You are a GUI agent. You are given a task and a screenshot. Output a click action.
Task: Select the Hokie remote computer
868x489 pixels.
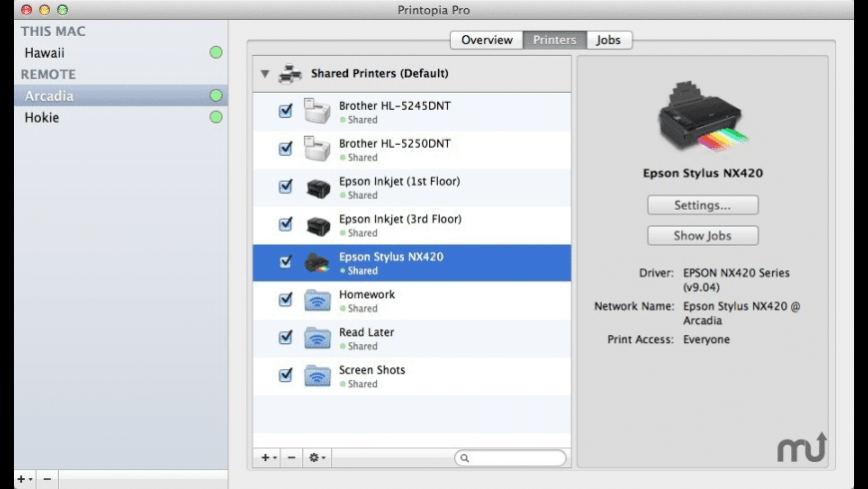point(121,118)
